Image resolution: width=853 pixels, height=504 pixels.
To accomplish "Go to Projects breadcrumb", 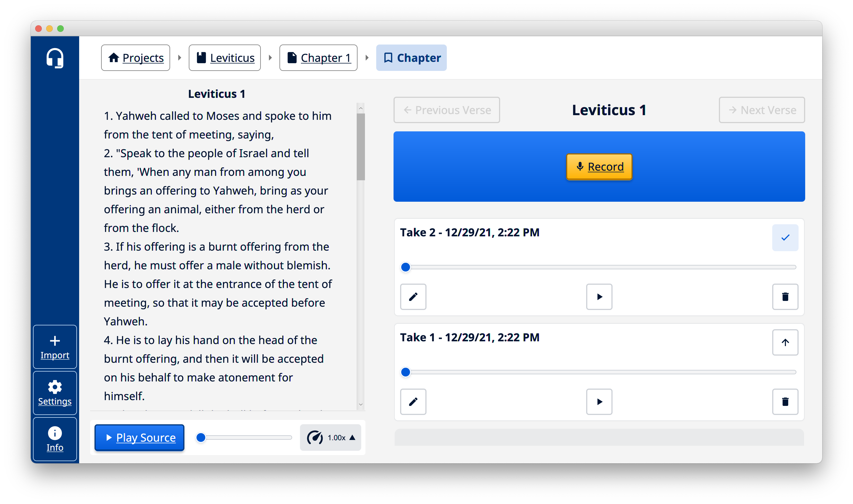I will pos(135,58).
